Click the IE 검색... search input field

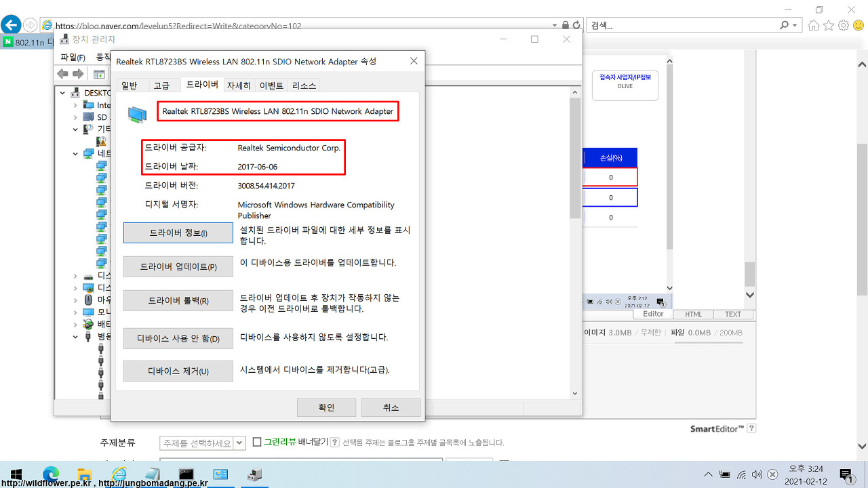point(682,25)
